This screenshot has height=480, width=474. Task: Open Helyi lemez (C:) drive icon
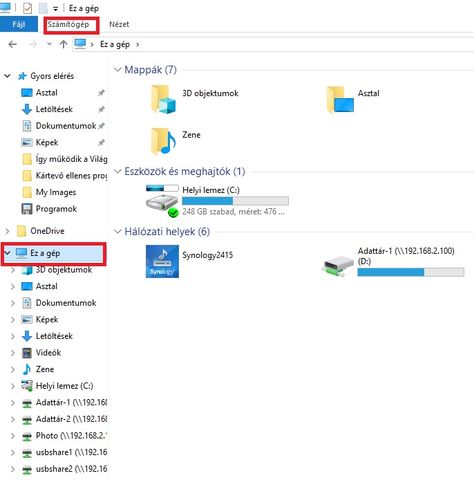162,201
